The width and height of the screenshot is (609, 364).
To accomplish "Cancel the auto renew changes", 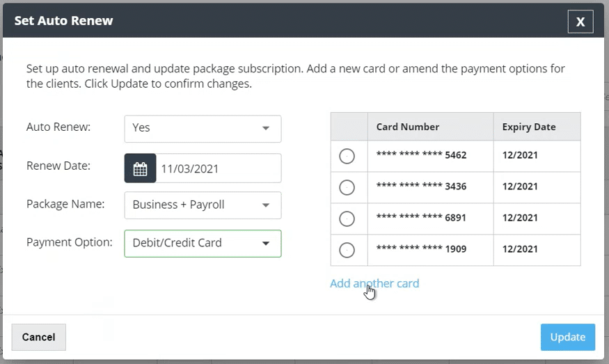I will click(x=38, y=337).
